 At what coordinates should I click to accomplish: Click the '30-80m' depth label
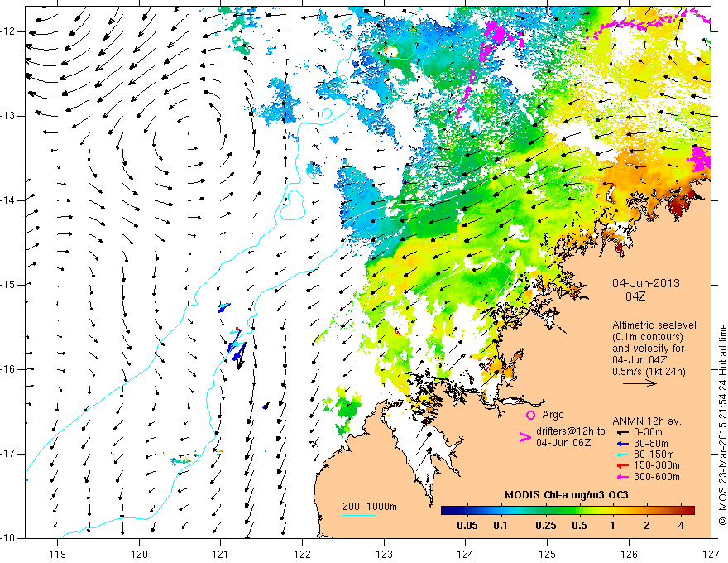(651, 444)
